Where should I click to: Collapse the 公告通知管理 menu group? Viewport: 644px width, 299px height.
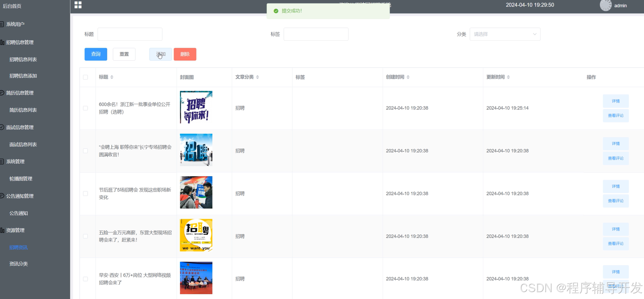(20, 196)
